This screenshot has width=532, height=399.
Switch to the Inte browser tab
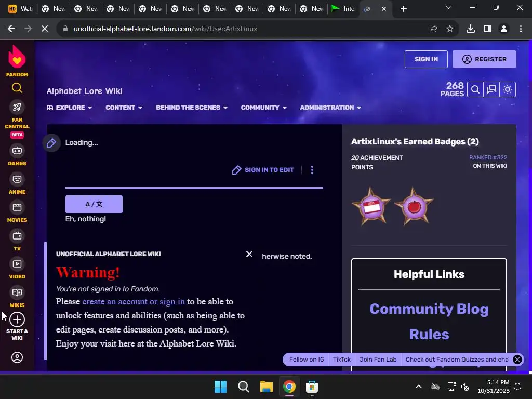pyautogui.click(x=343, y=9)
